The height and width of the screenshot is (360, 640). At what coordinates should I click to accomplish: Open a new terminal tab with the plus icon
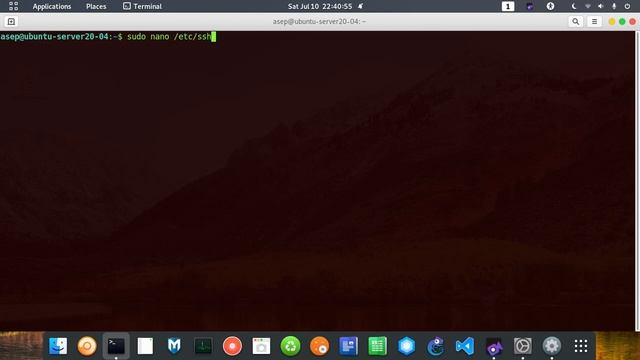click(x=11, y=22)
